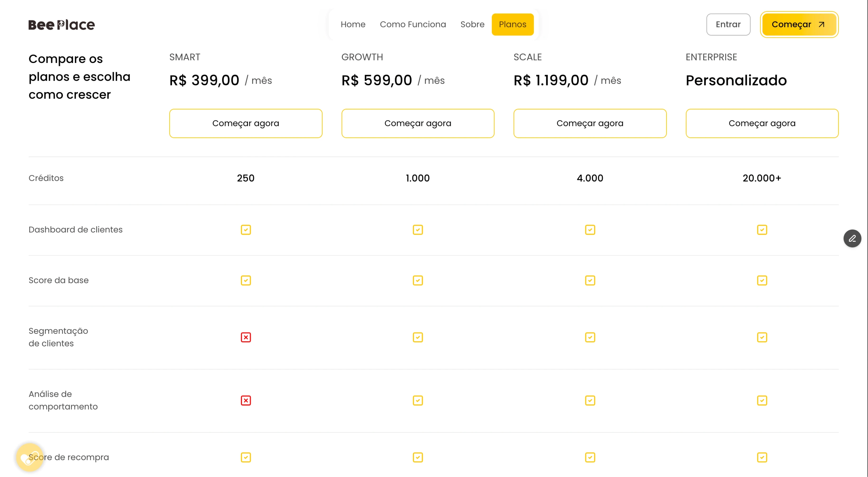Click ENTERPRISE check for Análise de comportamento
The image size is (868, 477).
pos(762,401)
